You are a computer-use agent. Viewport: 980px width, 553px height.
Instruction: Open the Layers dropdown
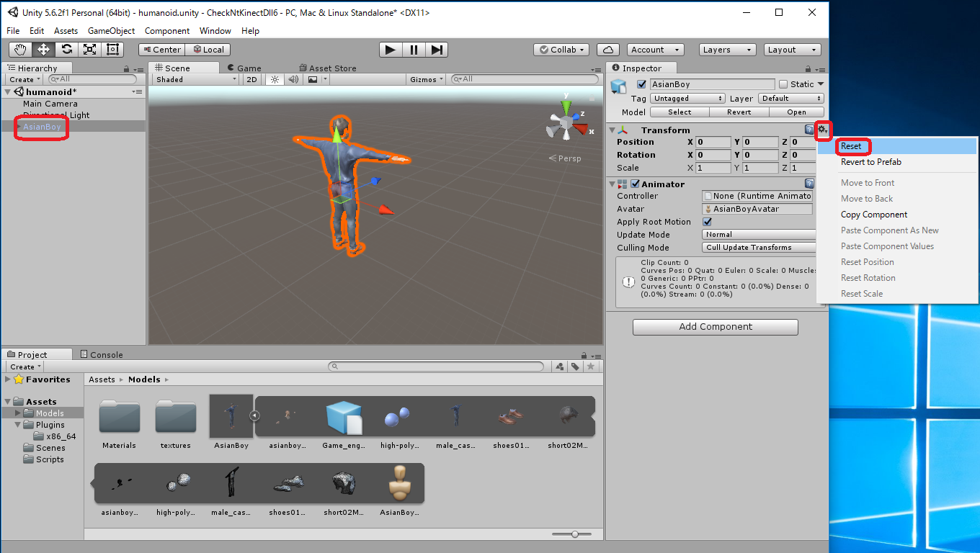coord(727,50)
